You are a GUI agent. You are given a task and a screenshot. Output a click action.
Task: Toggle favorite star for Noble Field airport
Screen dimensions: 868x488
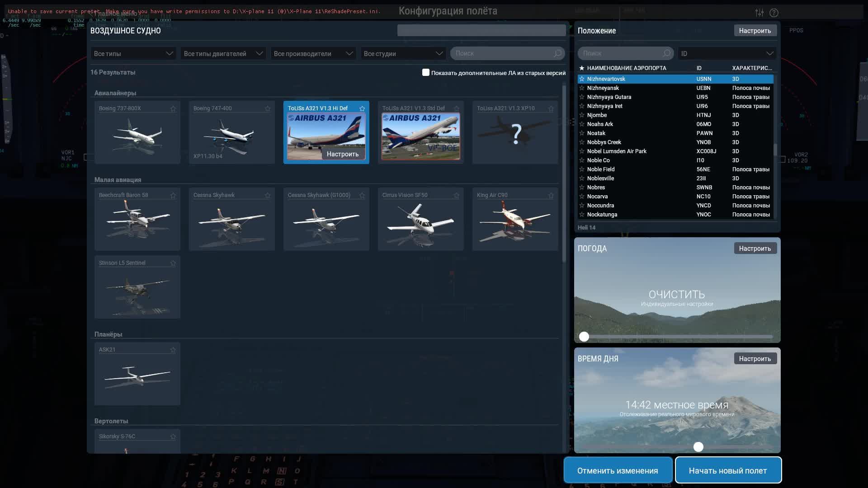point(581,169)
